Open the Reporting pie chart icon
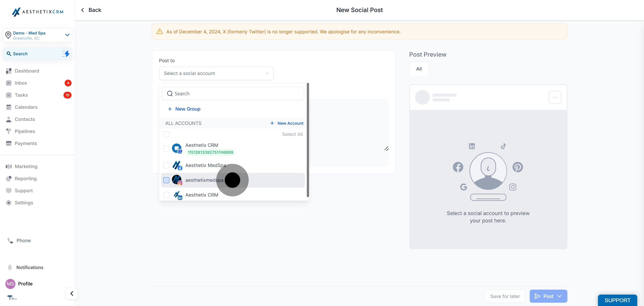The height and width of the screenshot is (306, 644). click(9, 178)
